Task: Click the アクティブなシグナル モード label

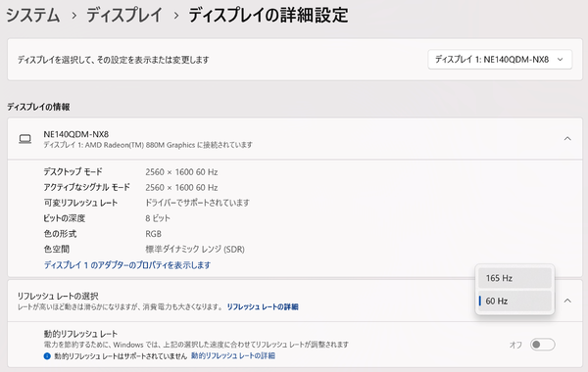Action: [86, 187]
